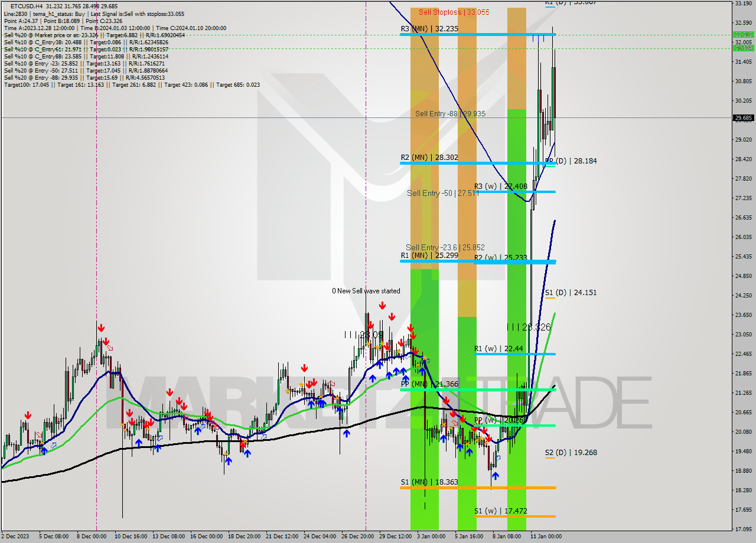Click the 17.095 price axis value

743,529
